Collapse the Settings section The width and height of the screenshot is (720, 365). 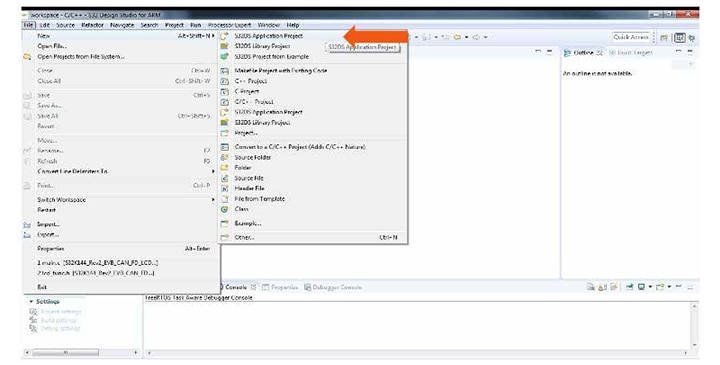pyautogui.click(x=31, y=302)
